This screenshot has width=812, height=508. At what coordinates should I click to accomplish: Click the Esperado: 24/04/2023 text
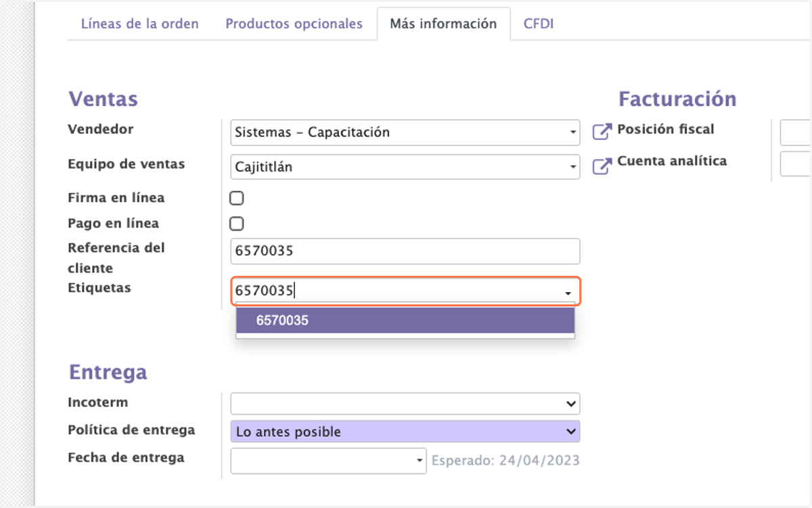[505, 461]
